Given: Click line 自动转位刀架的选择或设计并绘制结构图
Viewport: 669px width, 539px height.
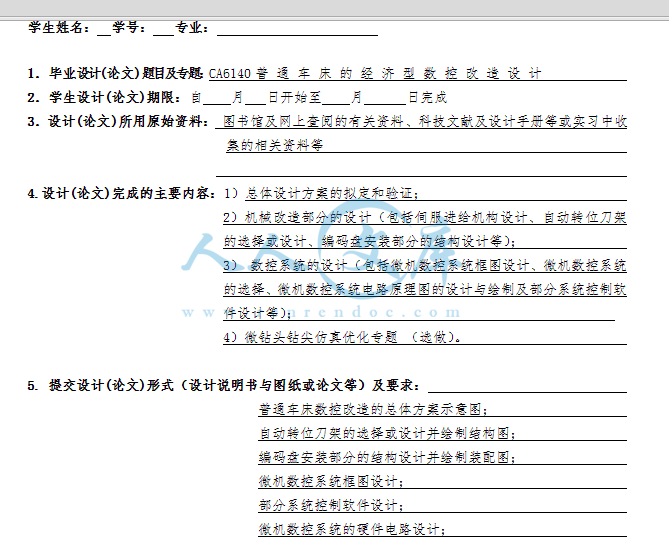Looking at the screenshot, I should coord(387,434).
